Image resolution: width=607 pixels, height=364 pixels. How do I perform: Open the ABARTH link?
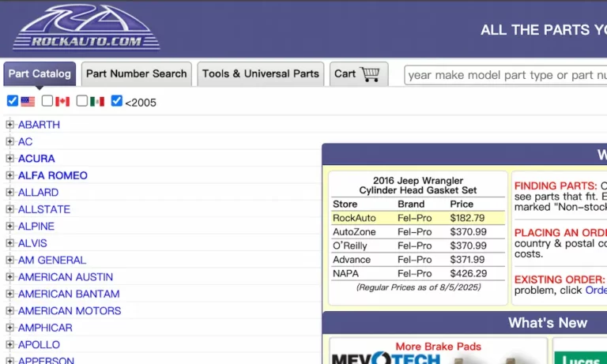click(39, 125)
